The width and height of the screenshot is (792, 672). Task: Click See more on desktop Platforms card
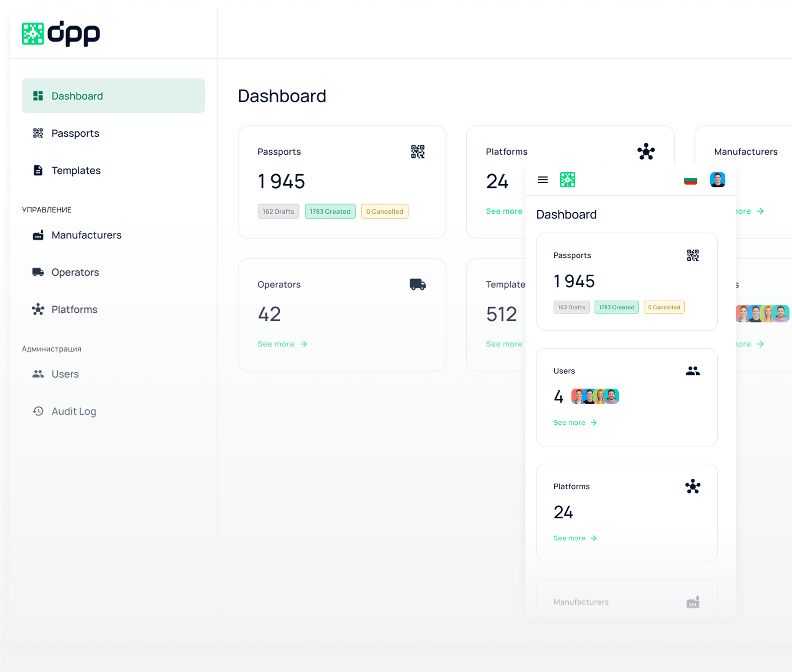tap(505, 211)
